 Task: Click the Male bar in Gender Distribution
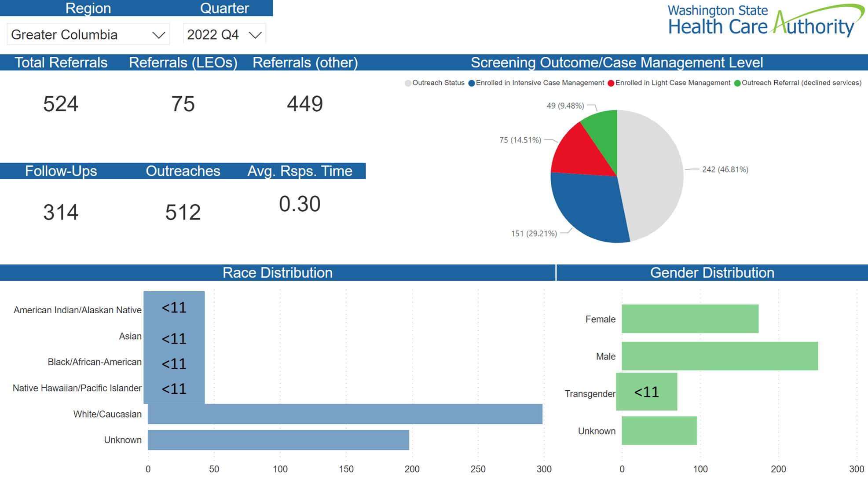720,356
